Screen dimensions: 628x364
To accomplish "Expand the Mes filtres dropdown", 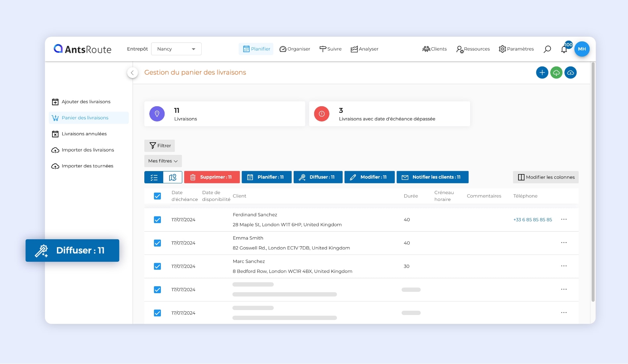I will click(x=163, y=161).
